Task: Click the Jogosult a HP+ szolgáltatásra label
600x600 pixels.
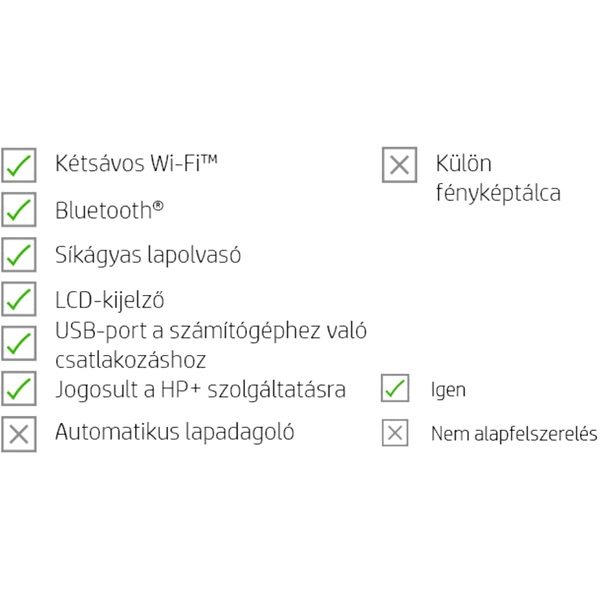Action: [x=200, y=389]
